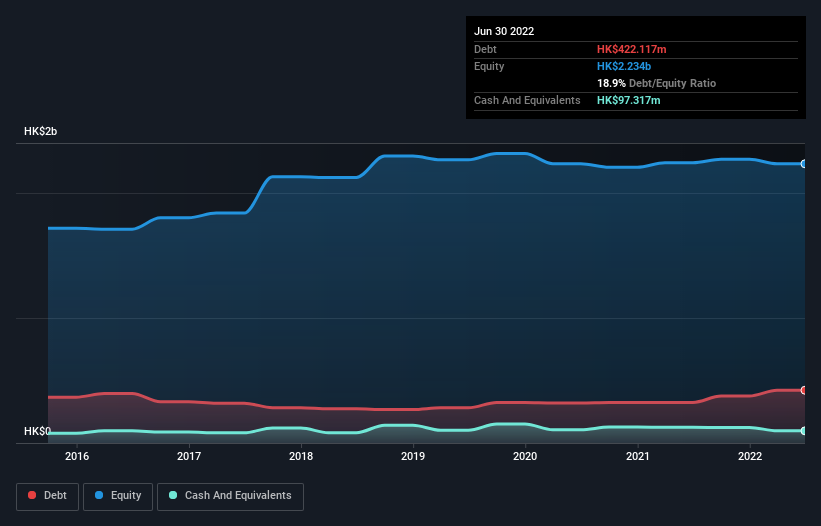Screen dimensions: 821x526
Task: Select the Cash data point marker at Jun 2022
Action: (x=804, y=431)
